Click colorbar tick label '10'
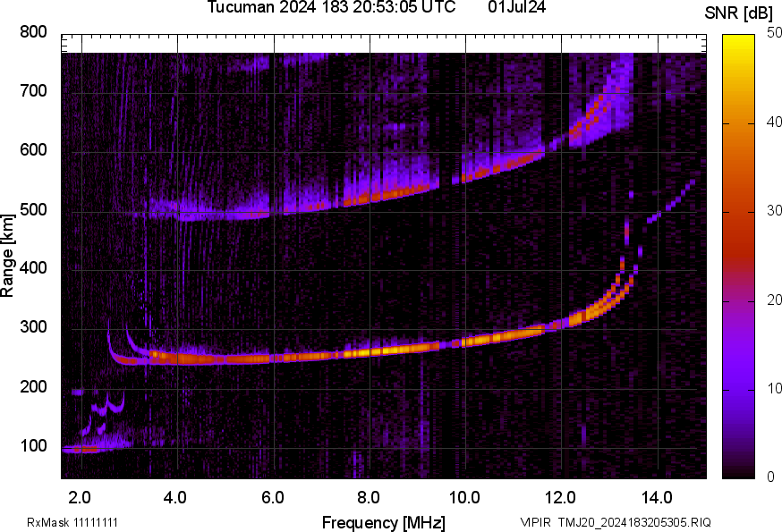This screenshot has width=782, height=532. (774, 388)
